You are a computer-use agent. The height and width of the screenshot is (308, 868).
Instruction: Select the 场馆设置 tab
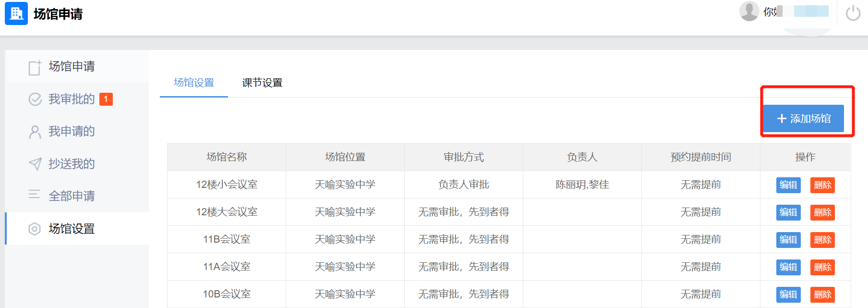(194, 83)
